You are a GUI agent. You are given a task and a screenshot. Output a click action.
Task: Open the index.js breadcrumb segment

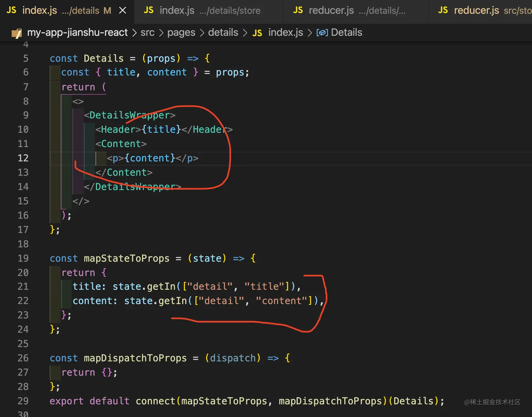[x=285, y=33]
